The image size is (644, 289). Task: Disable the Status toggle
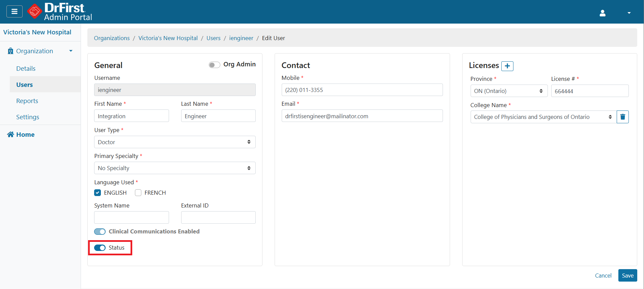100,248
